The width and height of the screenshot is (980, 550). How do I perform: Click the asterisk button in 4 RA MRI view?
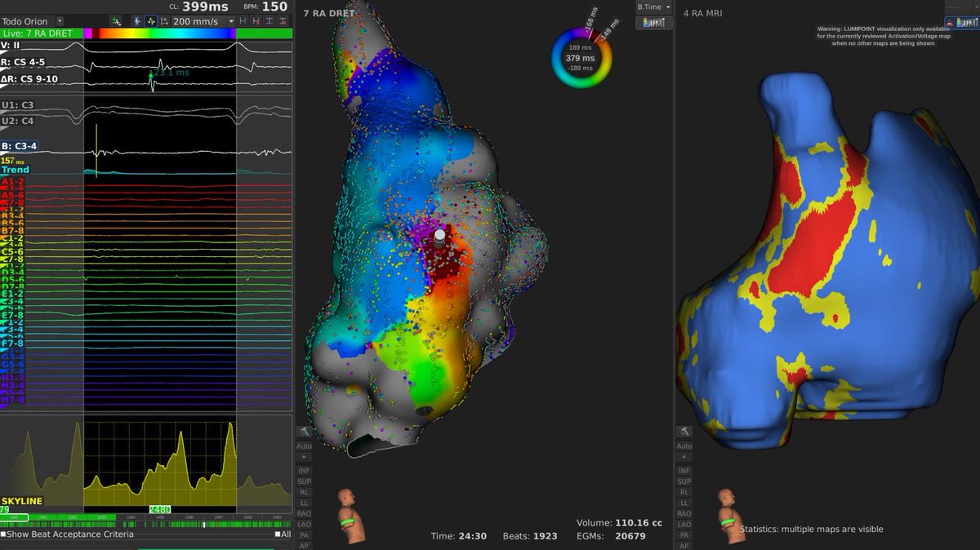tap(684, 459)
